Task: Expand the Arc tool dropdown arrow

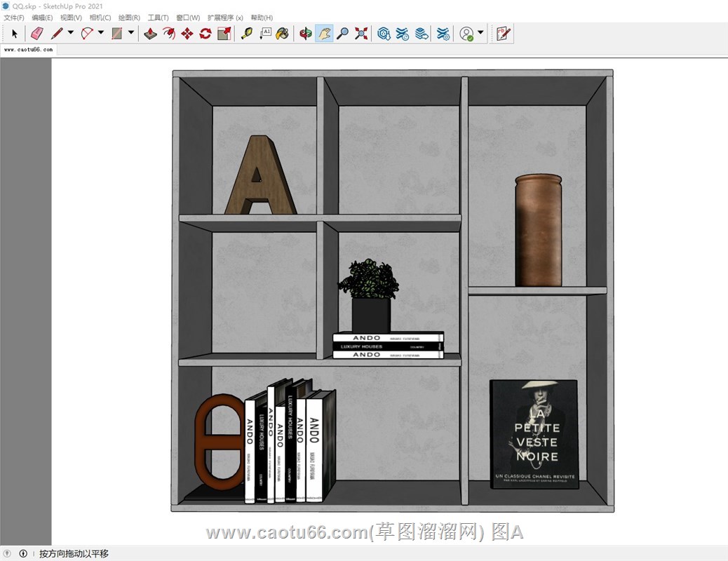Action: (x=101, y=32)
